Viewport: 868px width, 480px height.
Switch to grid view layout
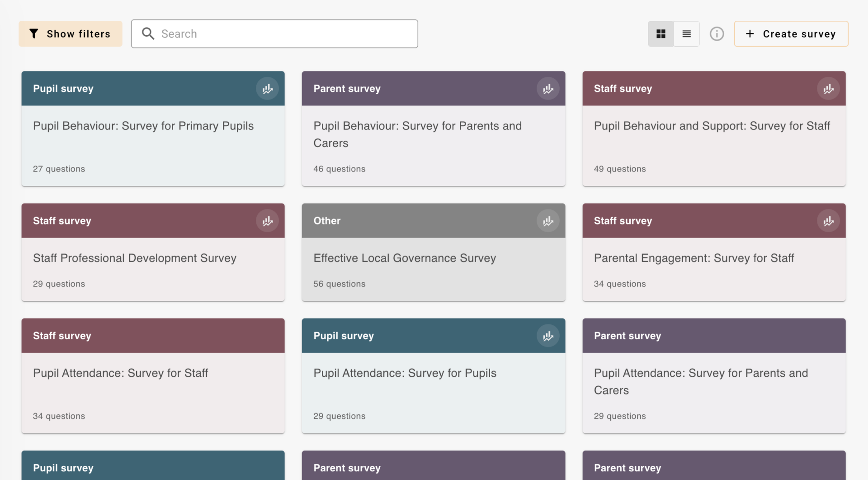(660, 34)
